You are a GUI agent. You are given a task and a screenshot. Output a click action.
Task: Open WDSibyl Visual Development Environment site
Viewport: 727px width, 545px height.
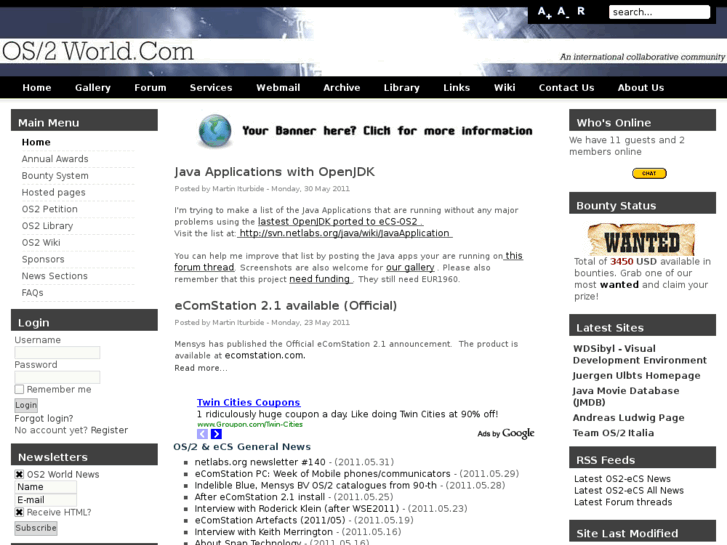tap(639, 354)
